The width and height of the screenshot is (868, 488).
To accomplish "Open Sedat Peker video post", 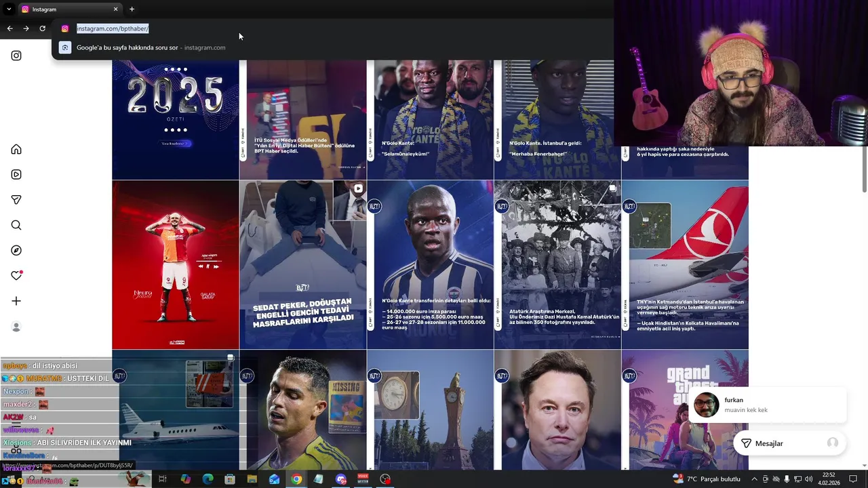I will [x=302, y=264].
